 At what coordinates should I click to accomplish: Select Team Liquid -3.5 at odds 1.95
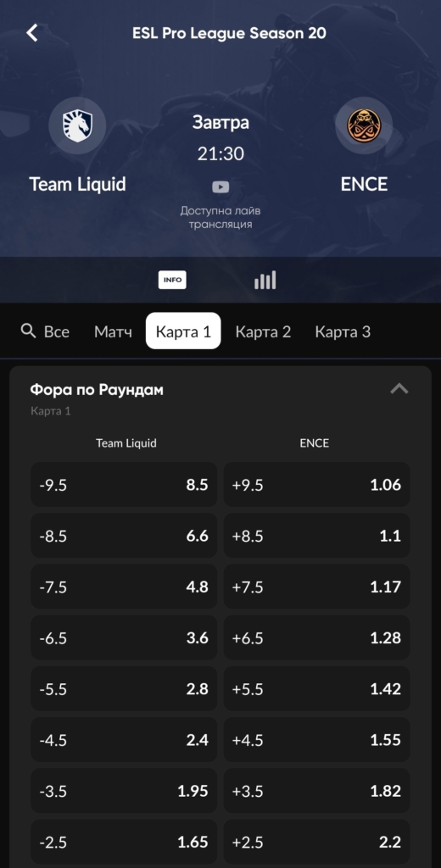pos(124,791)
